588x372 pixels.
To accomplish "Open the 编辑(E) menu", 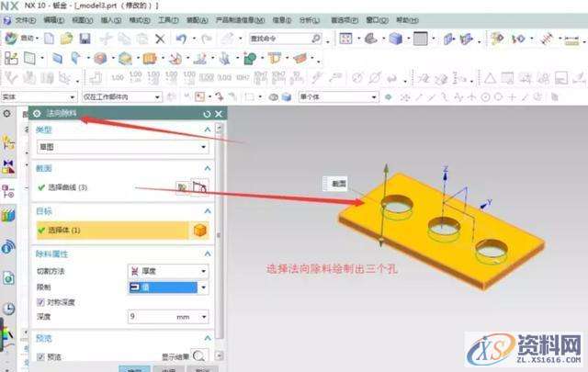I will pyautogui.click(x=53, y=20).
